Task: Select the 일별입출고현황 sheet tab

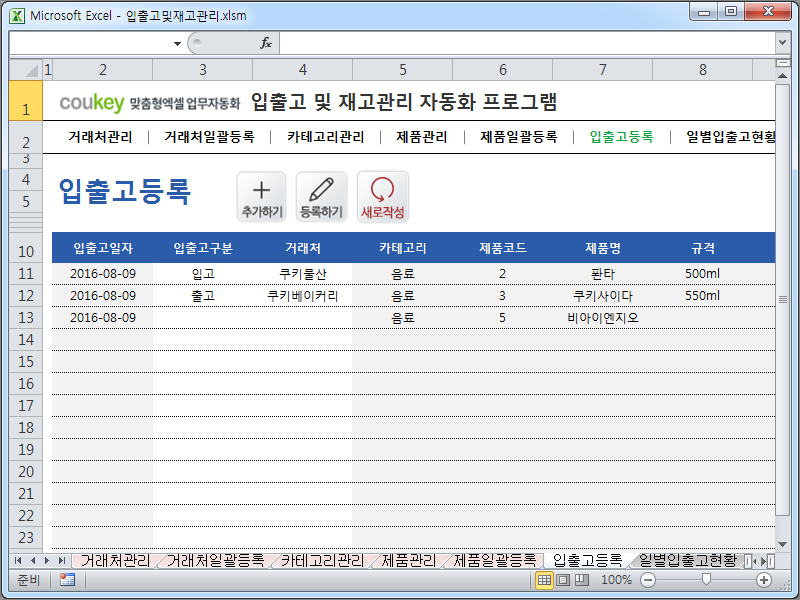Action: (x=688, y=561)
